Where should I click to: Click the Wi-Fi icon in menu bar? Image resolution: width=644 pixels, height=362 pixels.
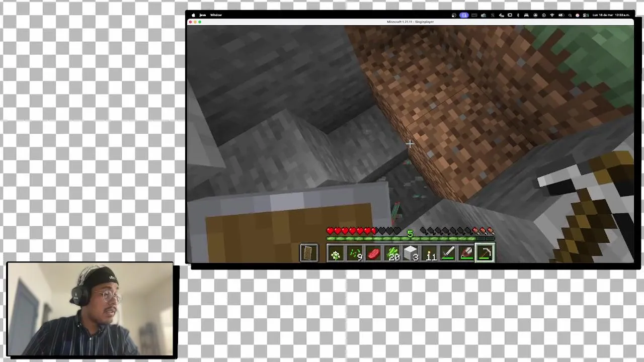552,15
